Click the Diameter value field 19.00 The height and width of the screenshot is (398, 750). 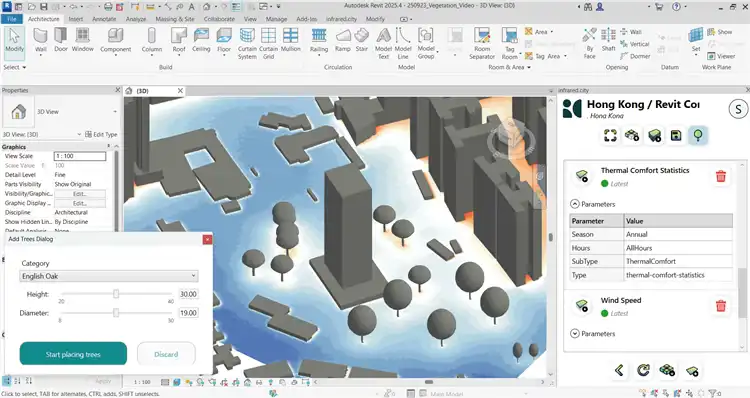coord(188,313)
